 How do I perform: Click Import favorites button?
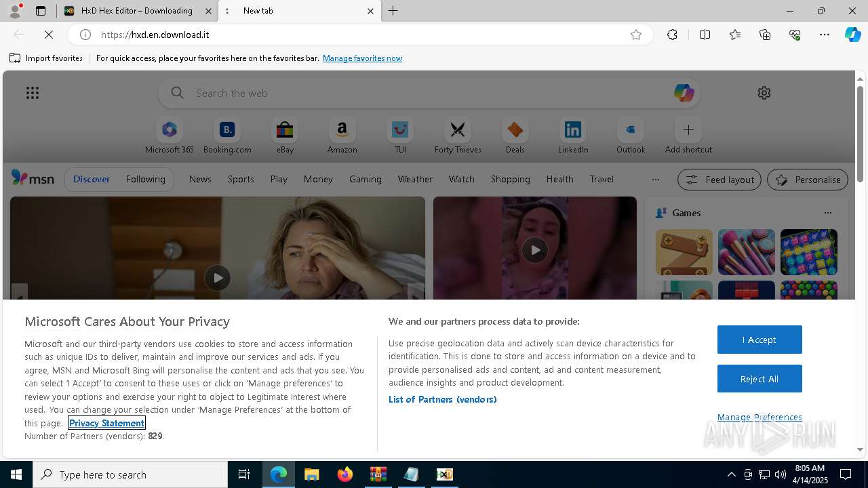(46, 58)
